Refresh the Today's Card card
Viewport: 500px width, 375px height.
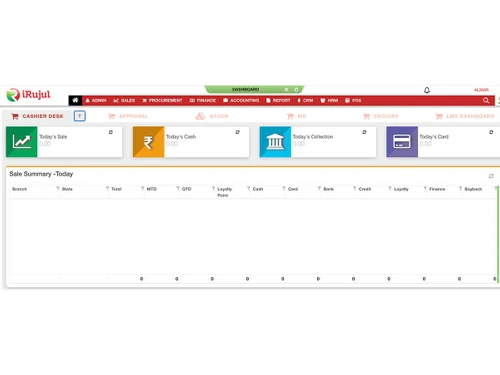(x=491, y=132)
